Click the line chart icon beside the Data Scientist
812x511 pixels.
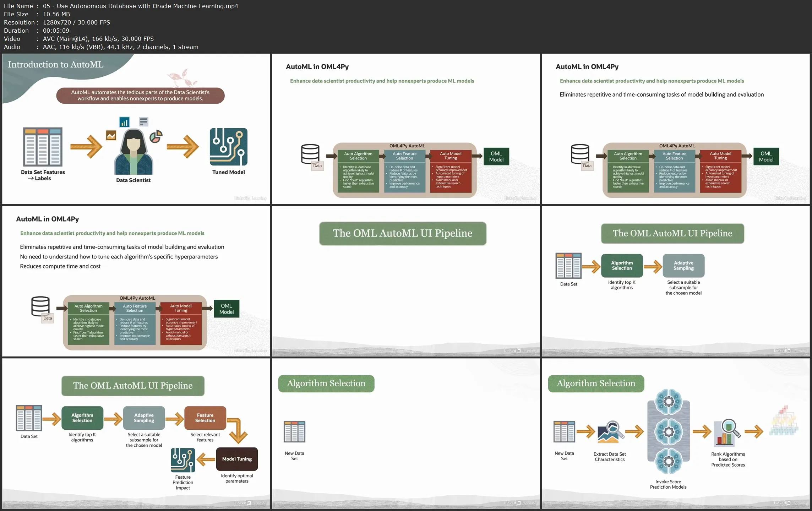click(x=111, y=135)
